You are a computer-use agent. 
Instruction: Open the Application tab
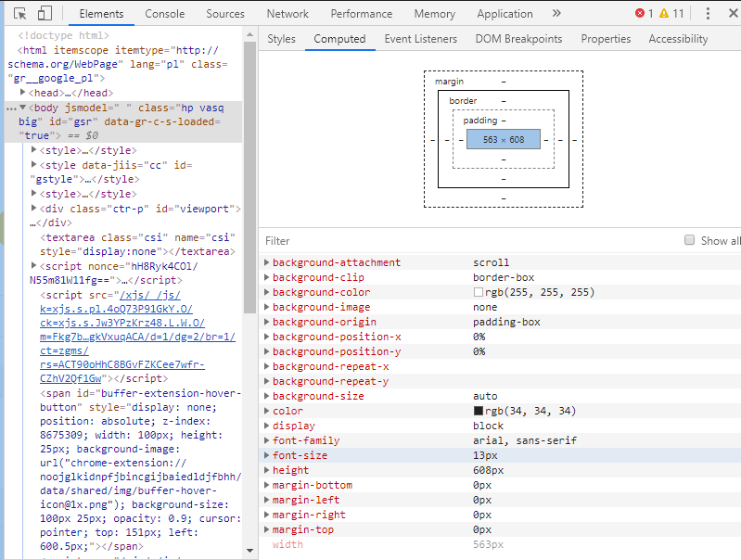tap(505, 14)
